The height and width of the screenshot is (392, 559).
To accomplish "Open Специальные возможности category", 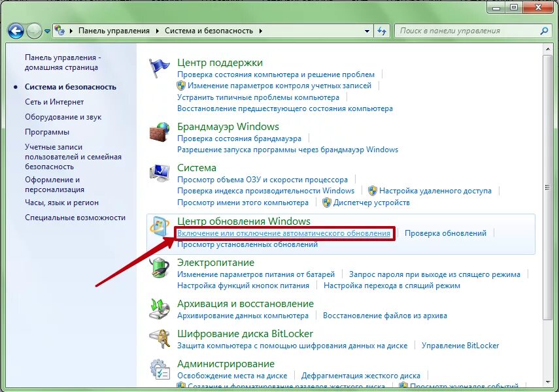I will click(75, 218).
